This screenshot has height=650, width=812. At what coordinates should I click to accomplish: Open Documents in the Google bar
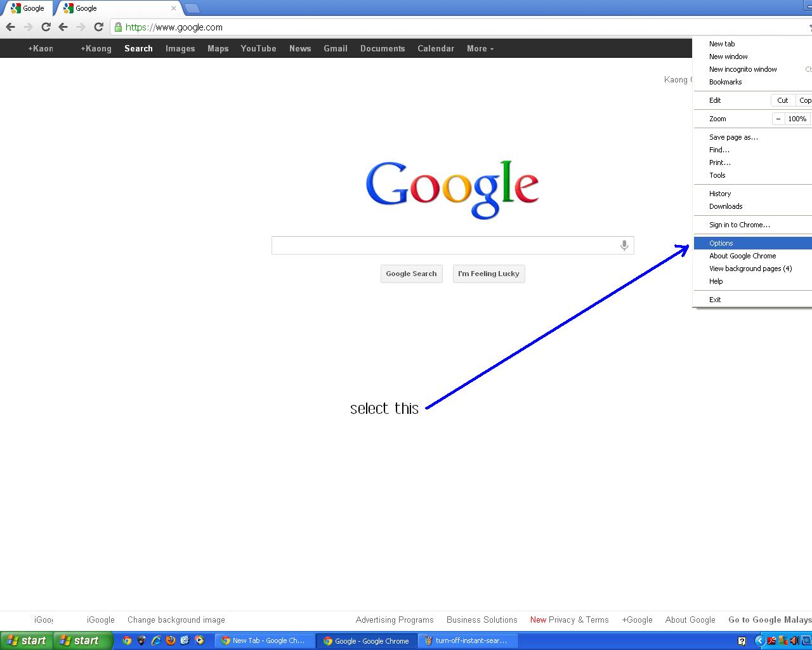(383, 48)
